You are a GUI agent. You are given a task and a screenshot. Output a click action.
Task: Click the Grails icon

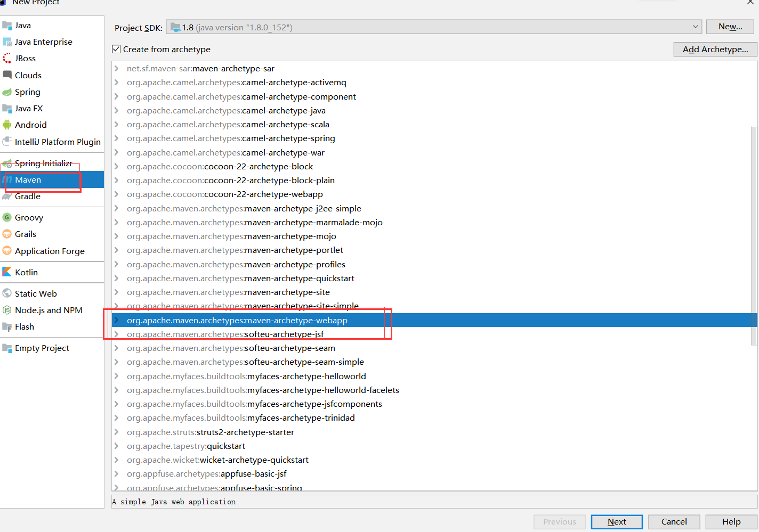7,234
